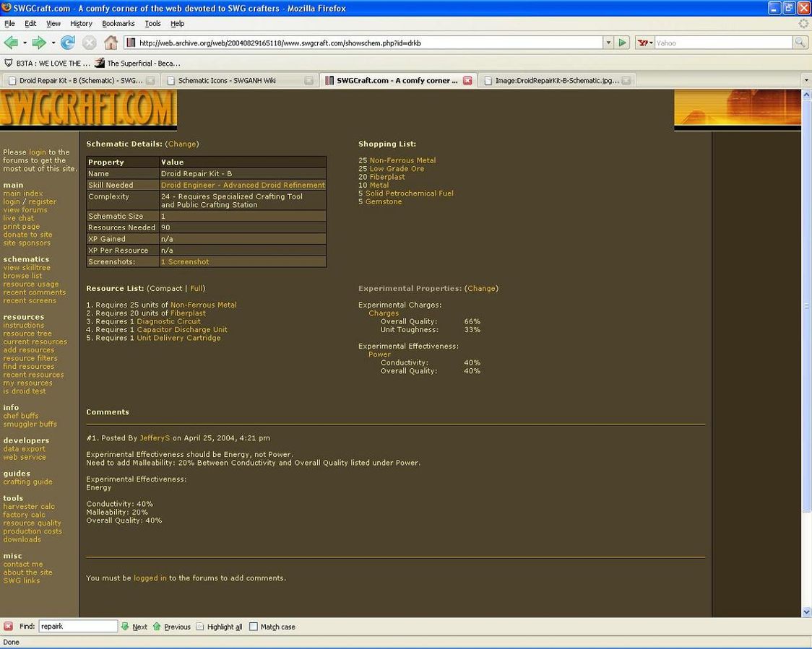
Task: Open the URL history dropdown arrow
Action: pos(608,43)
